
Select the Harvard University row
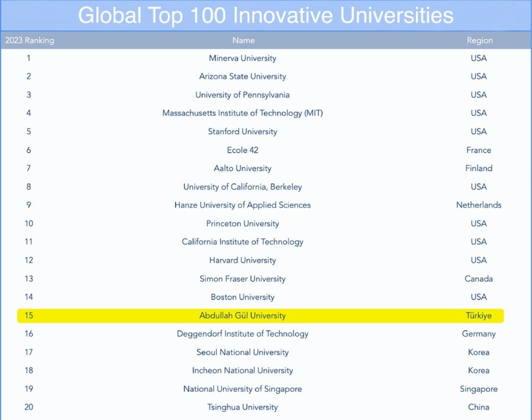[242, 260]
